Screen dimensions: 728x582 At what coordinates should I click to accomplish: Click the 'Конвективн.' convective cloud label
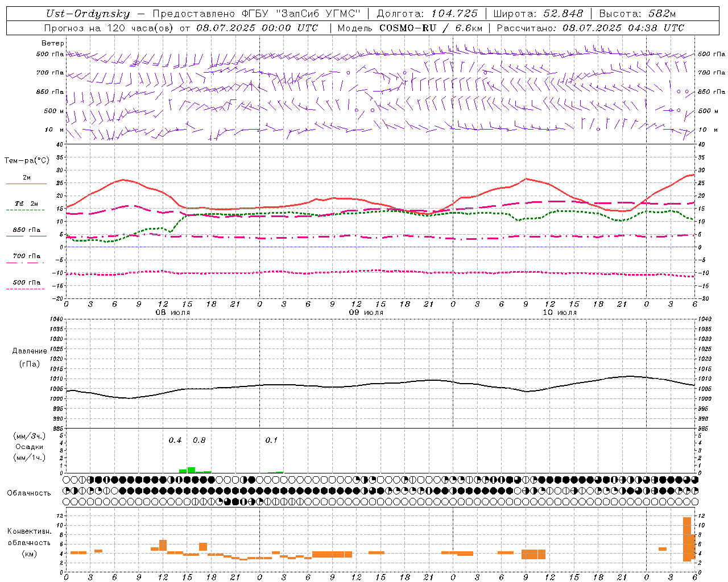30,531
